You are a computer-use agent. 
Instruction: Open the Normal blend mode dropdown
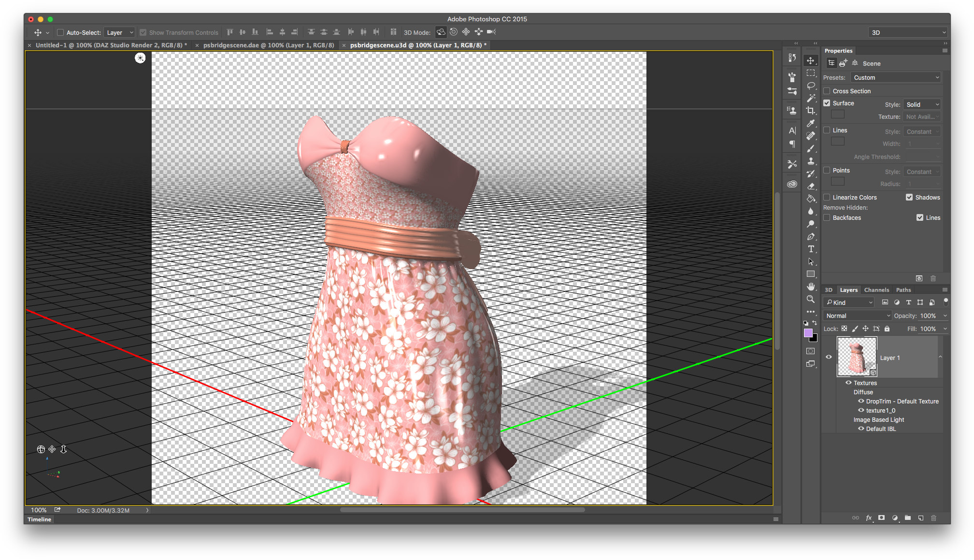pos(857,316)
